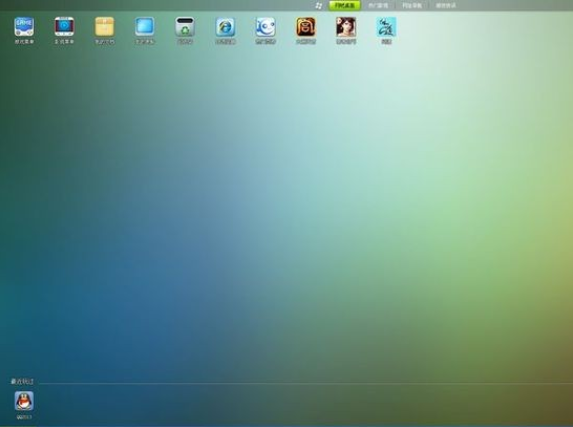Open the game icon showing a woman's portrait
Image resolution: width=573 pixels, height=427 pixels.
coord(346,27)
